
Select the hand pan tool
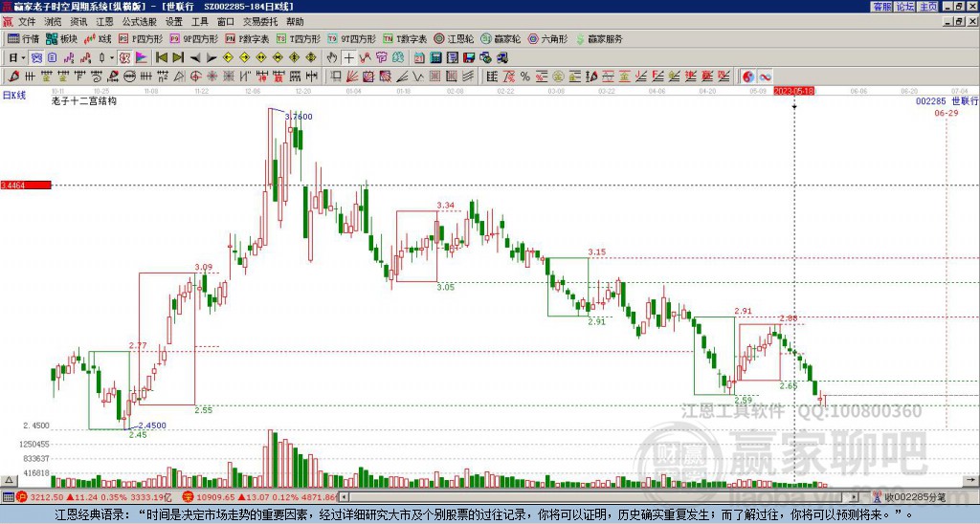pyautogui.click(x=331, y=57)
